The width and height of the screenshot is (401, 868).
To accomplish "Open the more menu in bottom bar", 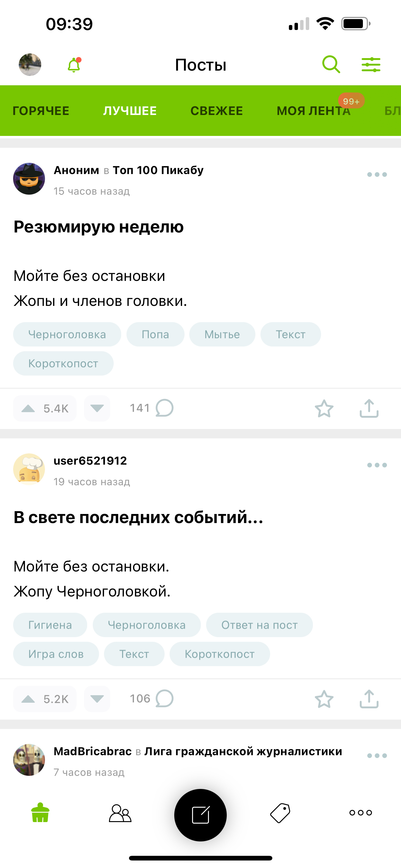I will click(361, 813).
